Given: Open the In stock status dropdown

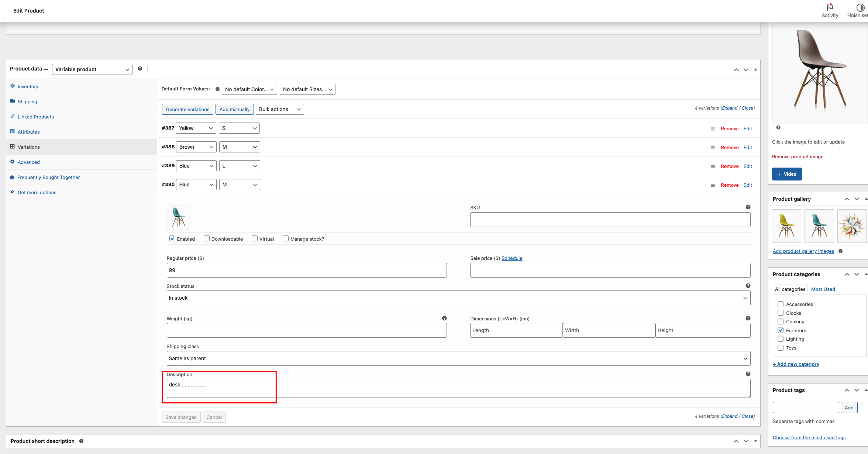Looking at the screenshot, I should [x=458, y=298].
